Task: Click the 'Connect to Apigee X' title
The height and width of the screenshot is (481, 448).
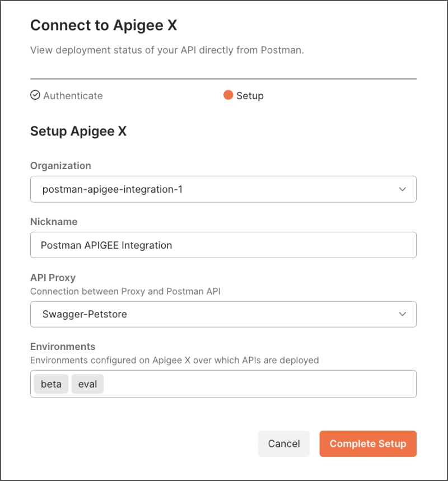Action: pyautogui.click(x=104, y=25)
